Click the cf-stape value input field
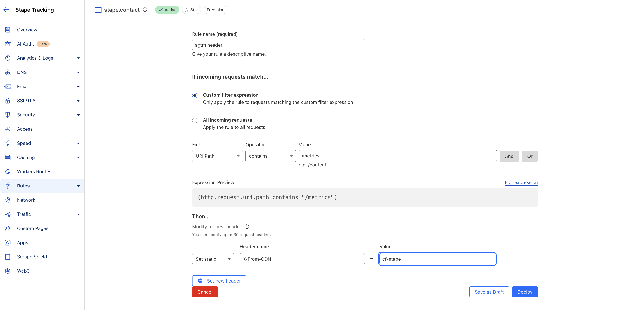Image resolution: width=644 pixels, height=310 pixels. coord(437,259)
